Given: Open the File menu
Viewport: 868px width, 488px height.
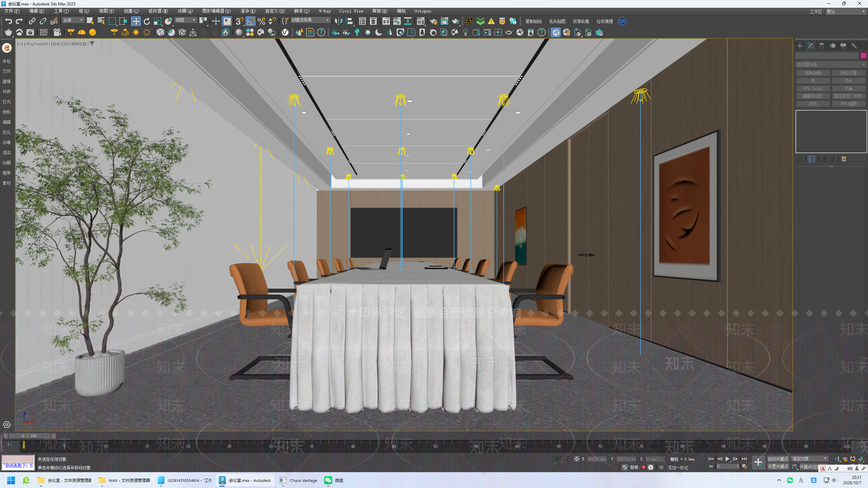Looking at the screenshot, I should tap(11, 11).
